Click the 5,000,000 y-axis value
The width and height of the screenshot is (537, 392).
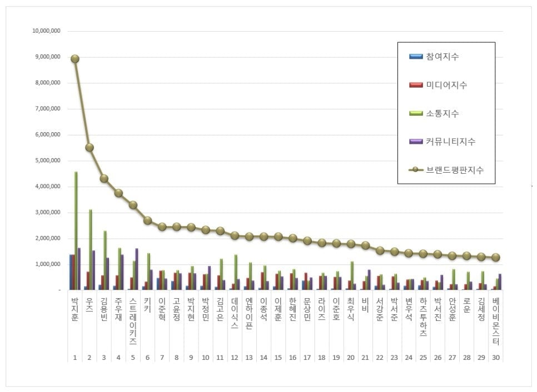(x=47, y=160)
